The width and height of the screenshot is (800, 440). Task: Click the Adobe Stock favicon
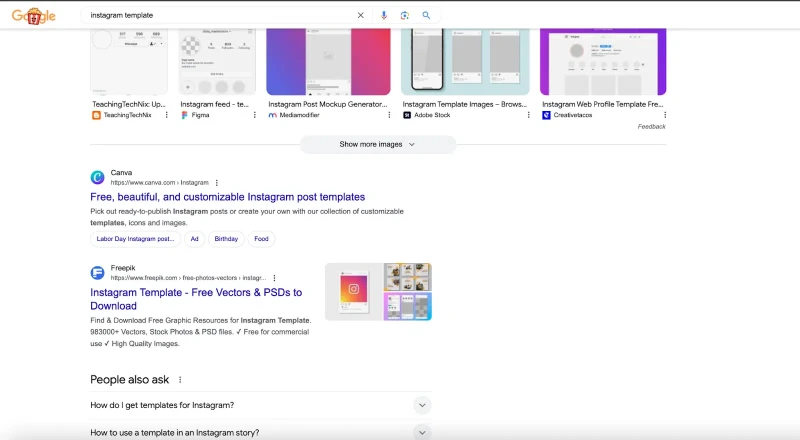tap(407, 115)
